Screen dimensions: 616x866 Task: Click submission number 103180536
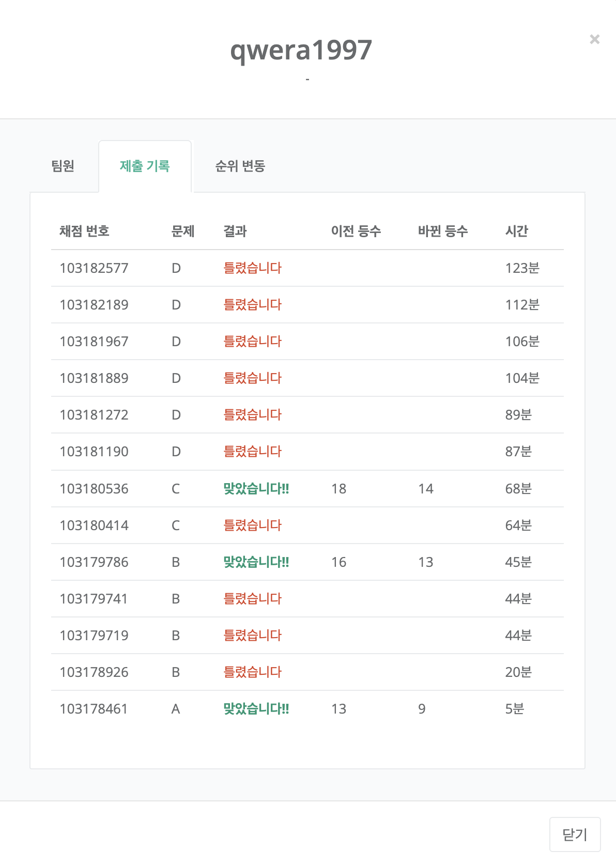94,489
